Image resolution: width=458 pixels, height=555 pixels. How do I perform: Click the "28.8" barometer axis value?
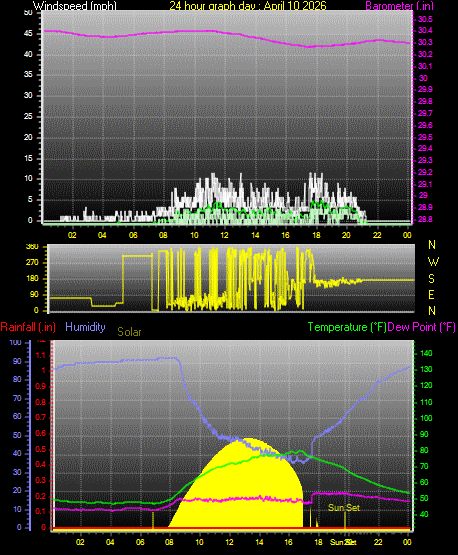click(x=425, y=219)
